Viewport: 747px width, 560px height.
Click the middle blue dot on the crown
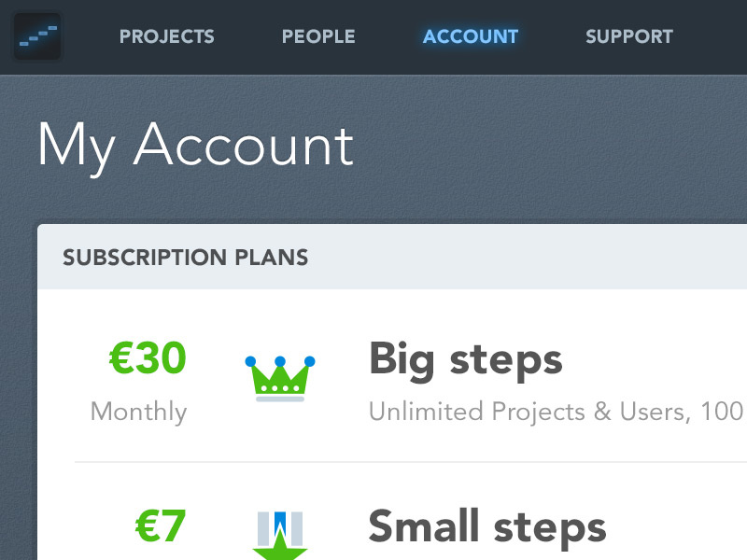point(280,360)
